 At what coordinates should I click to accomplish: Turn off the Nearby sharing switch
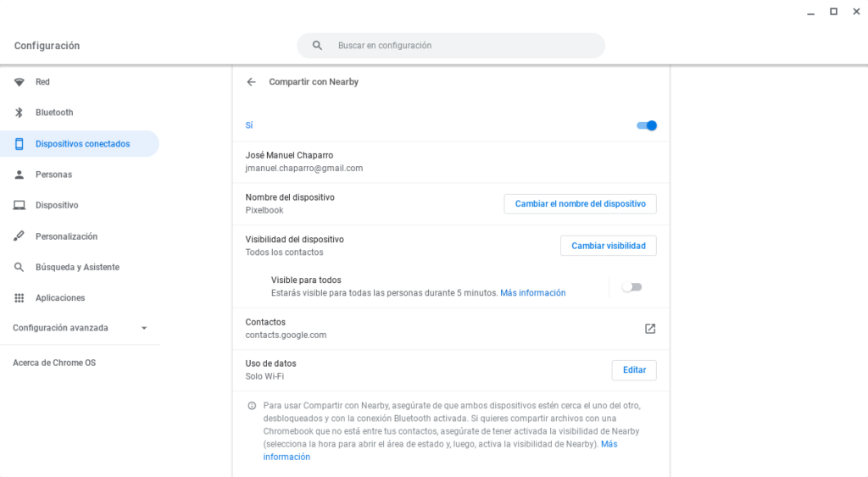coord(647,125)
